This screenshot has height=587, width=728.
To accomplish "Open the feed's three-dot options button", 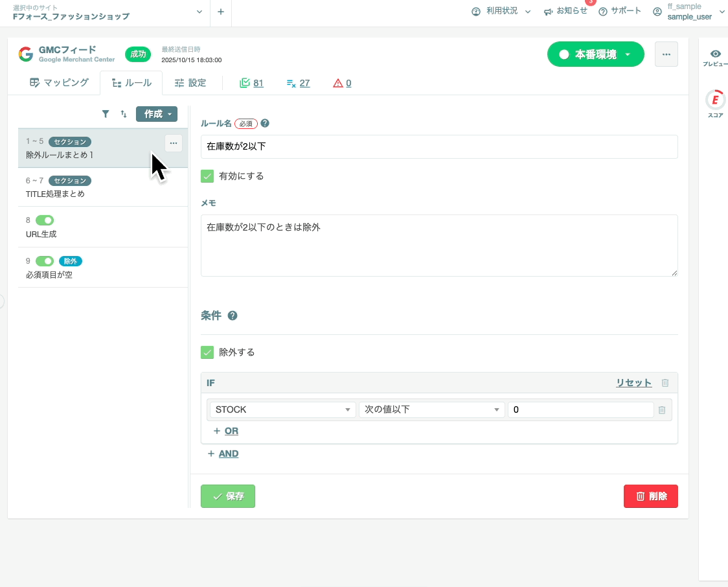I will click(x=666, y=54).
